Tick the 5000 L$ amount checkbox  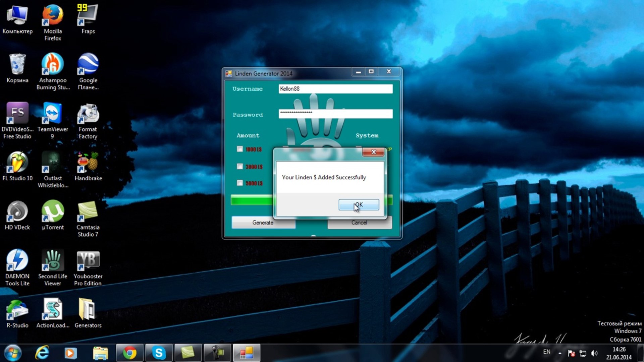point(239,183)
